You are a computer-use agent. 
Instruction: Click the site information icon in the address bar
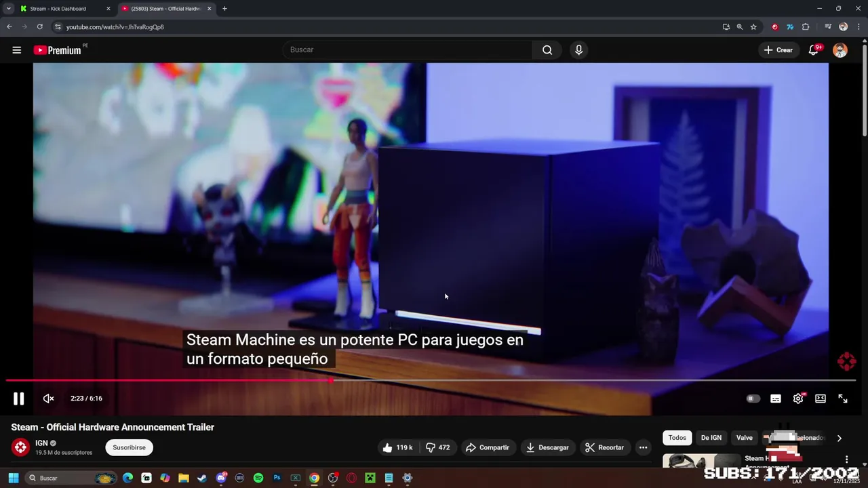tap(58, 27)
